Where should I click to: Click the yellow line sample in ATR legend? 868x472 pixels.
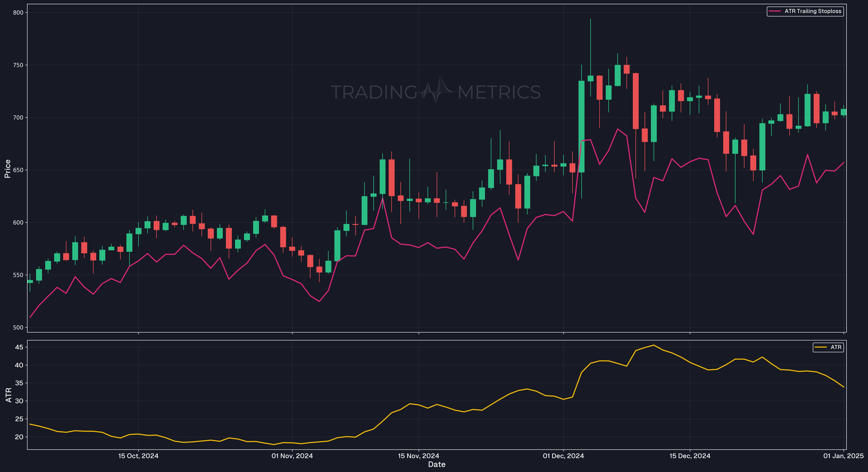coord(820,347)
